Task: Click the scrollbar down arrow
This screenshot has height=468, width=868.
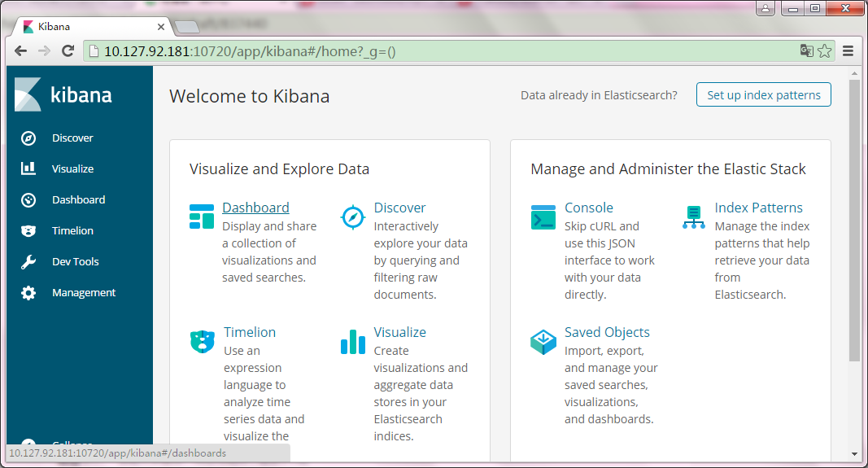Action: tap(854, 454)
